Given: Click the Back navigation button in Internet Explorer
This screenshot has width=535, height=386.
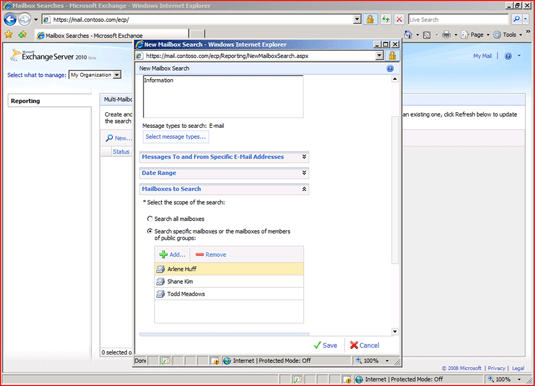Looking at the screenshot, I should [10, 19].
